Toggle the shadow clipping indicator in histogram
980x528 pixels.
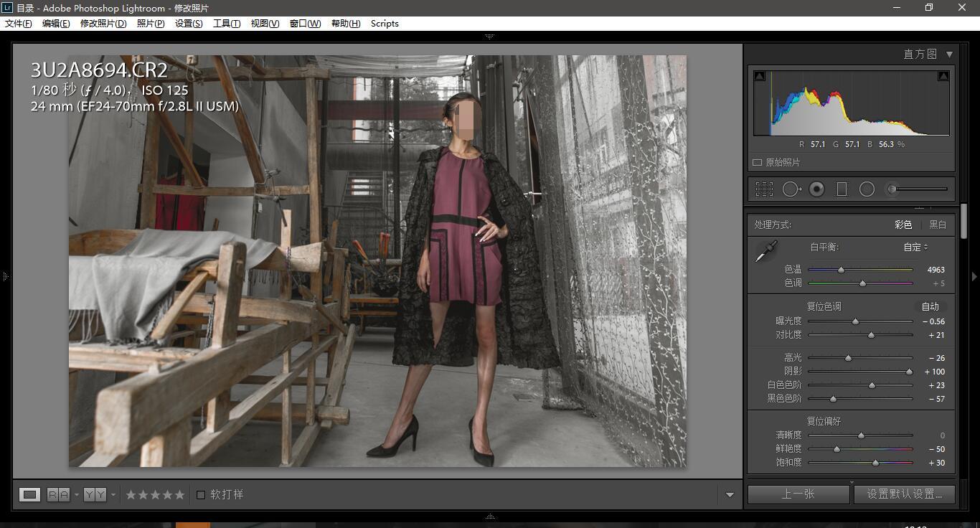(x=760, y=76)
